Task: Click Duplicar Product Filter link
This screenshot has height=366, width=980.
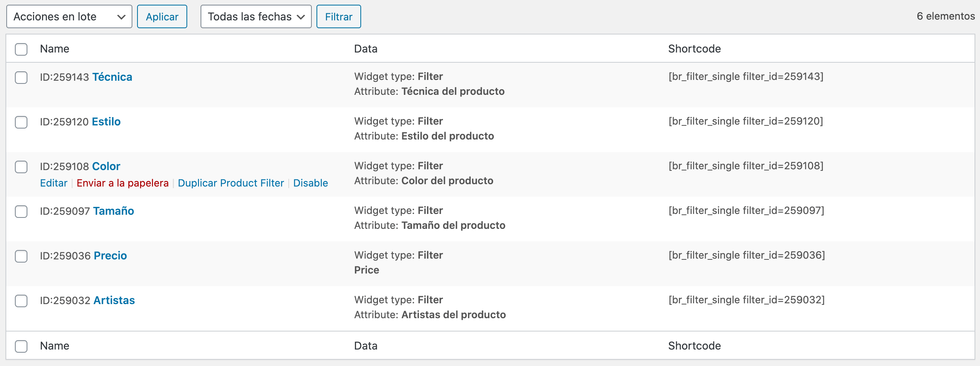Action: coord(231,183)
